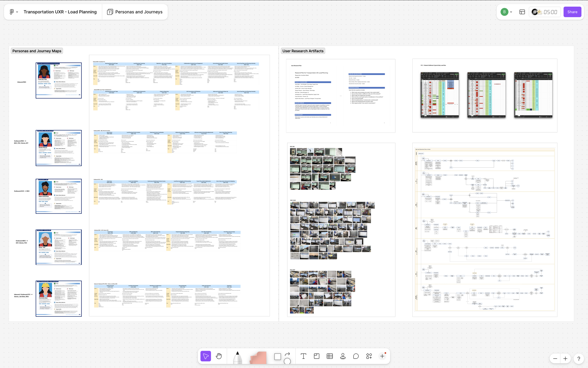This screenshot has width=588, height=368.
Task: Open the help question mark menu
Action: (x=578, y=358)
